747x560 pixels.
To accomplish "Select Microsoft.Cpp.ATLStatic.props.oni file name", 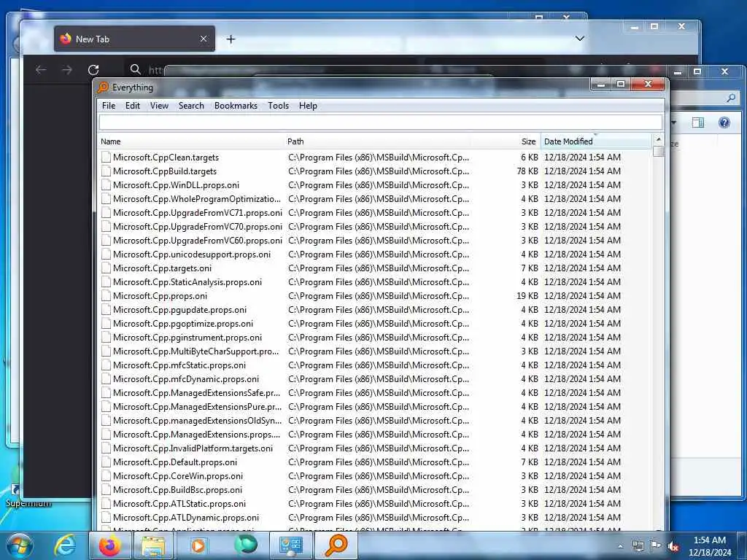I will coord(179,503).
